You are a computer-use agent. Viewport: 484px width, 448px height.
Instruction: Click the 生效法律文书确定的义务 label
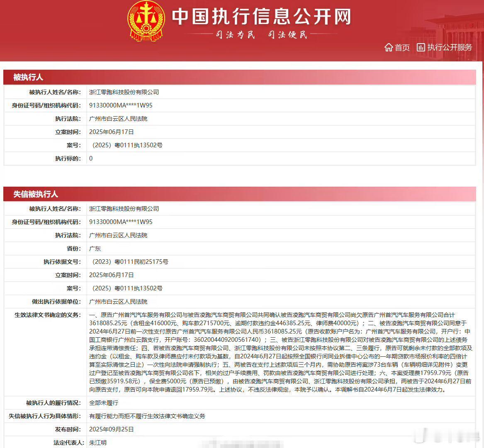(x=48, y=315)
